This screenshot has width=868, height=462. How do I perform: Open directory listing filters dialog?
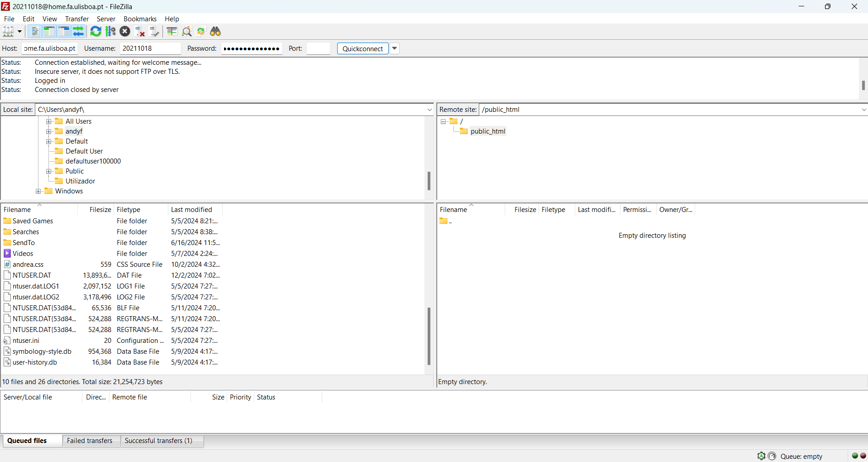(172, 31)
